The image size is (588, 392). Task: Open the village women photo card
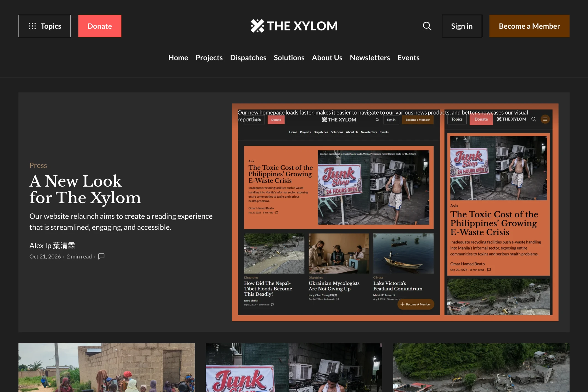coord(107,367)
